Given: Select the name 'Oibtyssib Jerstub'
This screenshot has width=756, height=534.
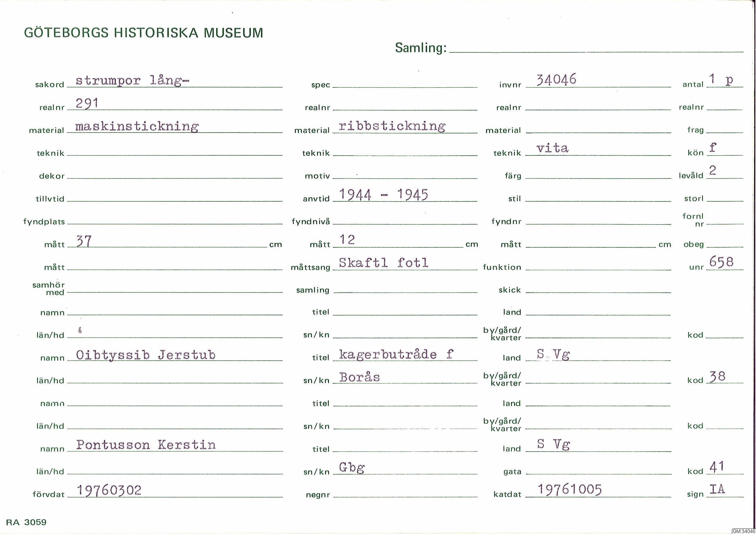Looking at the screenshot, I should pyautogui.click(x=145, y=355).
